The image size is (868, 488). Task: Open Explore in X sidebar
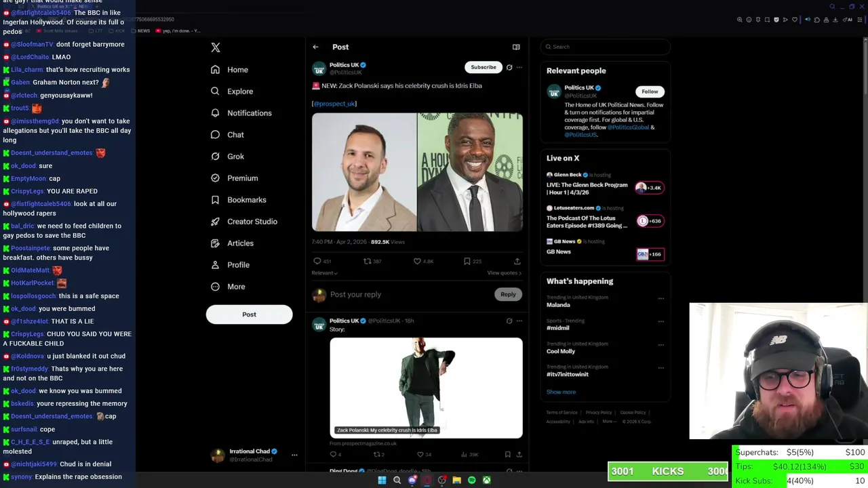(x=231, y=91)
